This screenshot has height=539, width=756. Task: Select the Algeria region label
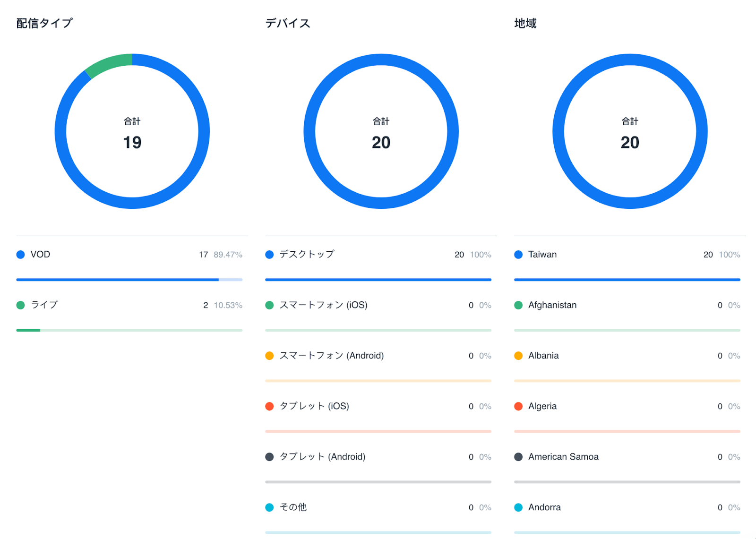(542, 406)
